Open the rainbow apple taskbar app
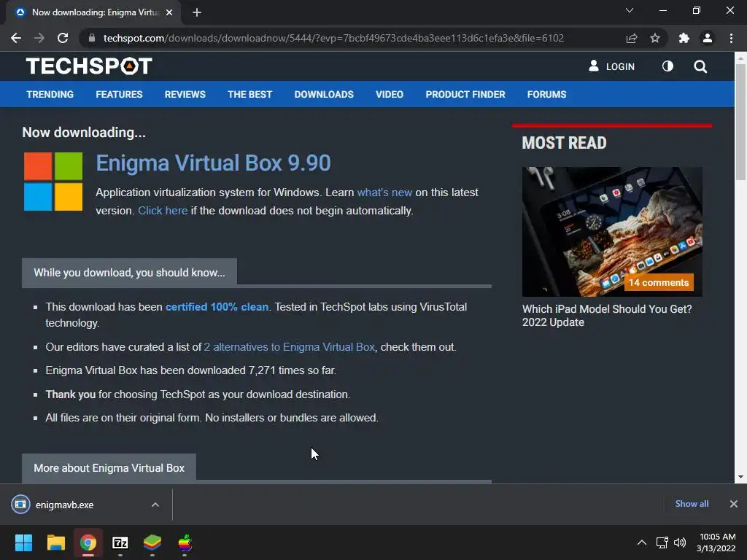747x560 pixels. 185,542
